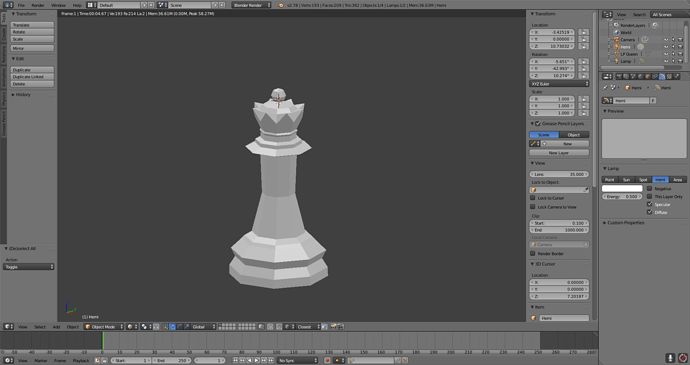Select the Spot lamp type tab
Screen dimensions: 690x365
click(x=643, y=180)
